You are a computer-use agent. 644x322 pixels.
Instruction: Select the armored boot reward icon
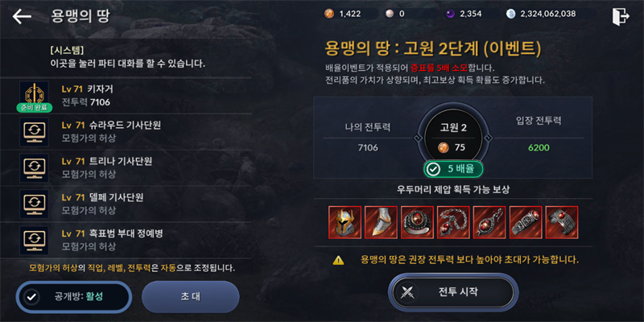tap(381, 222)
